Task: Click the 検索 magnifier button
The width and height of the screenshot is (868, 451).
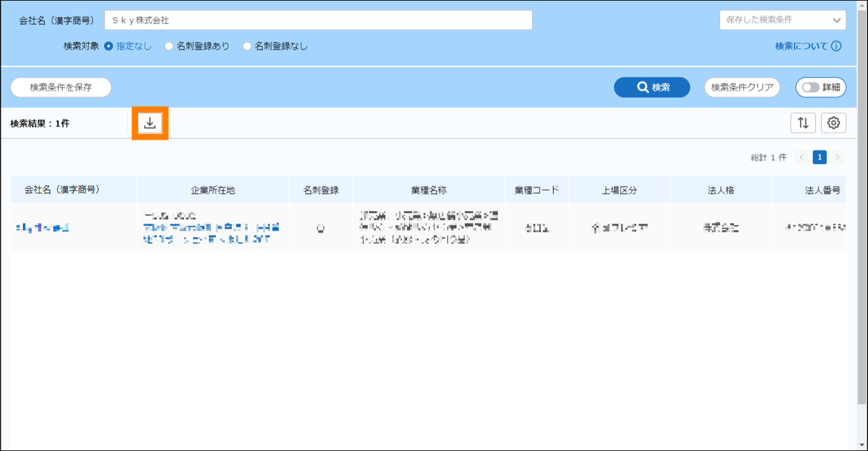Action: click(x=651, y=88)
